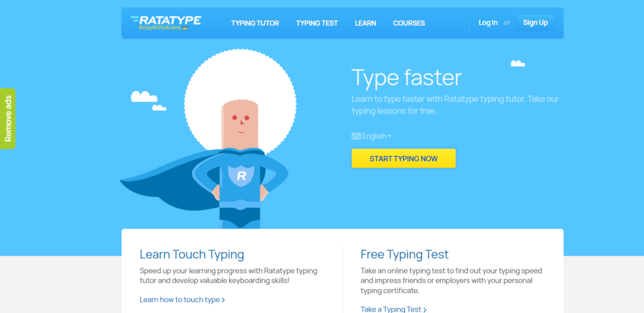The width and height of the screenshot is (644, 313).
Task: Click the green Remove ads side tab
Action: click(x=8, y=118)
